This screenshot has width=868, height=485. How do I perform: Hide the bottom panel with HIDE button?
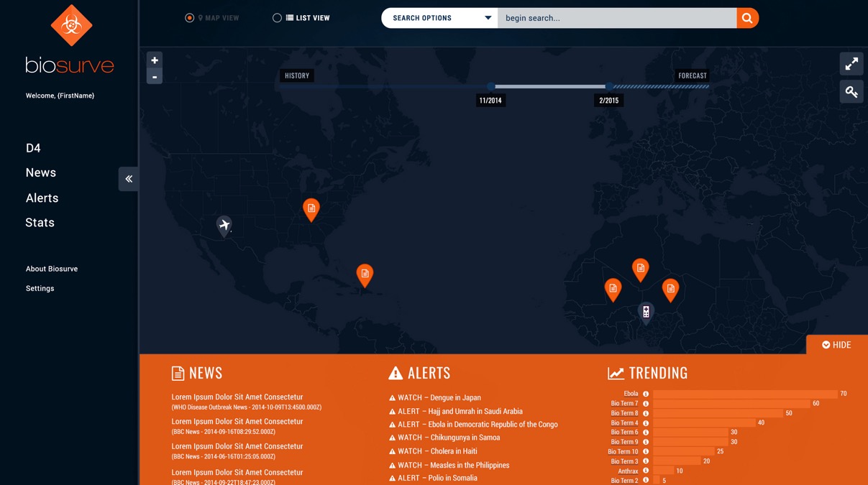pyautogui.click(x=837, y=345)
